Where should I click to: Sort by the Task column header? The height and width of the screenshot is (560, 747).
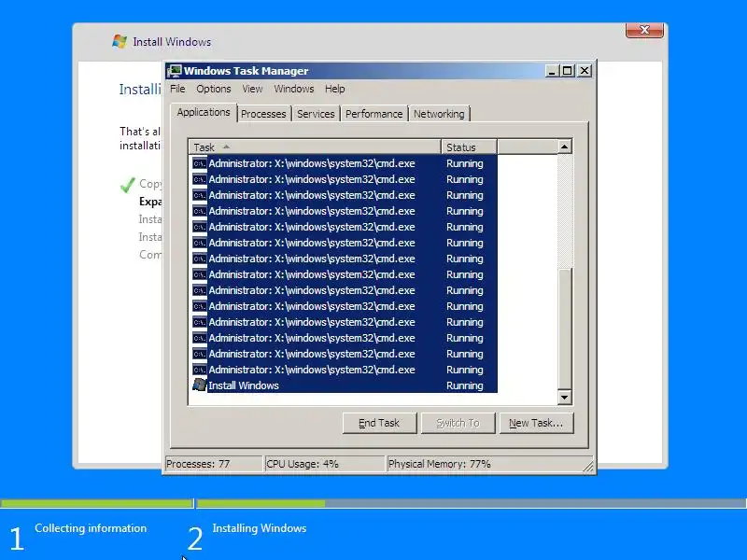[x=315, y=147]
